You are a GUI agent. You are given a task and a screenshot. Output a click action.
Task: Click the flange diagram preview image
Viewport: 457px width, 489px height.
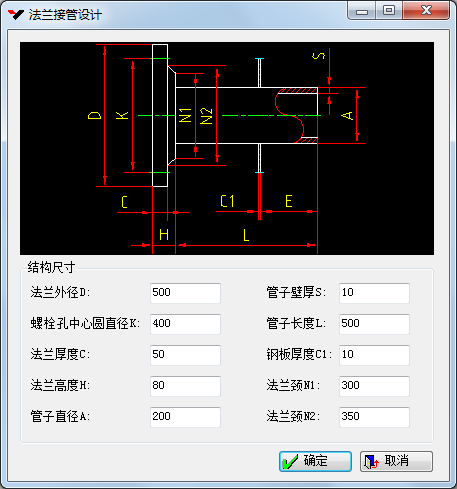point(227,148)
